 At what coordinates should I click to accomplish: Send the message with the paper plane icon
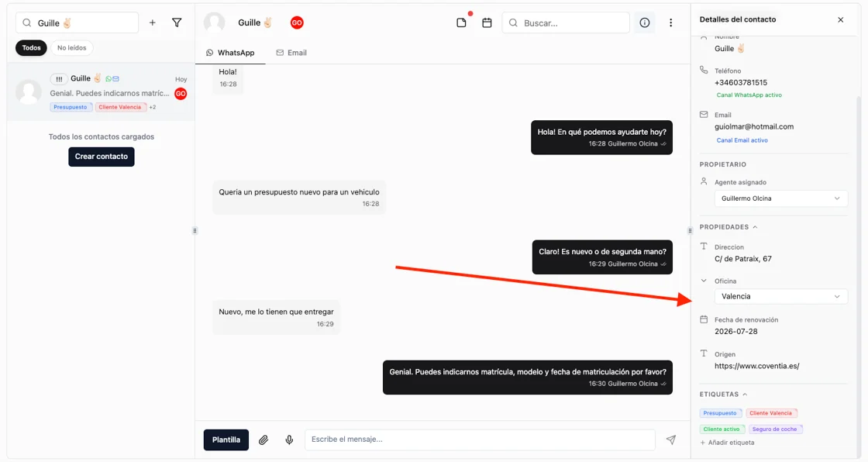tap(670, 440)
